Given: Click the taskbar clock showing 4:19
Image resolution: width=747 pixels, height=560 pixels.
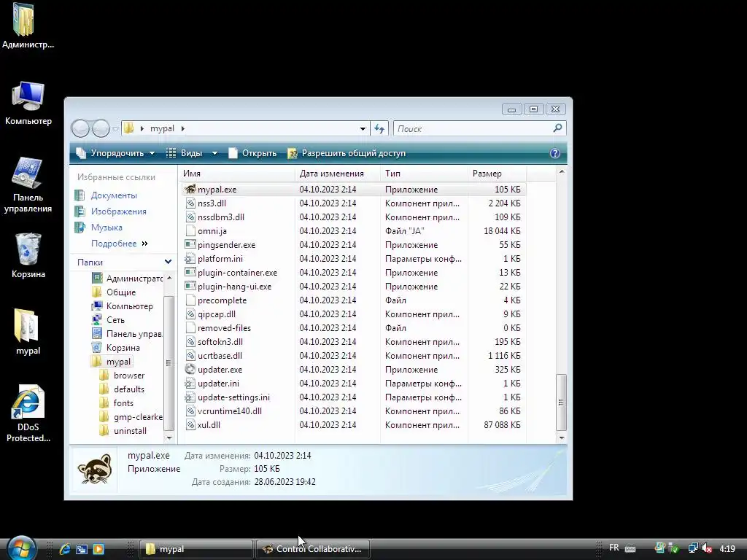Looking at the screenshot, I should click(727, 548).
